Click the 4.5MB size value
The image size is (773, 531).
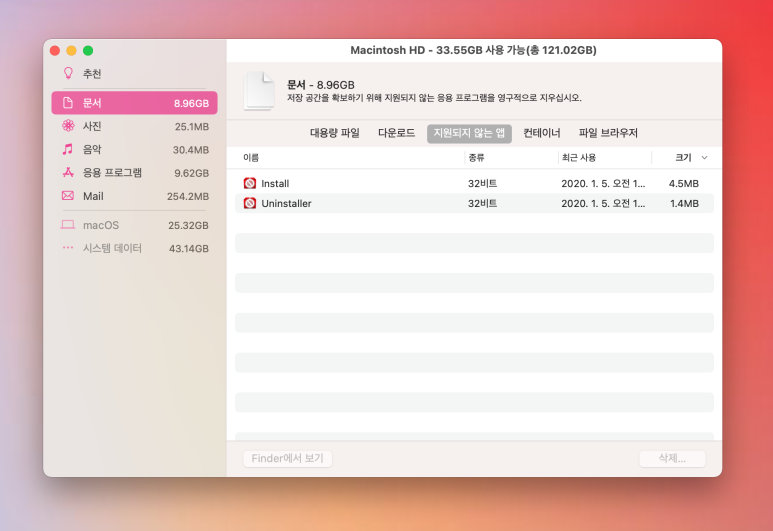click(x=683, y=184)
